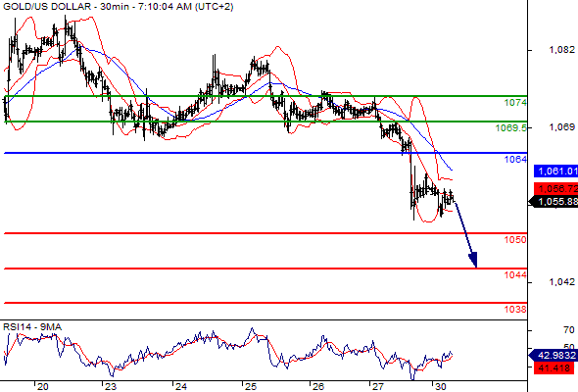Click date marker 27 on time axis
Image resolution: width=578 pixels, height=392 pixels.
tap(378, 387)
